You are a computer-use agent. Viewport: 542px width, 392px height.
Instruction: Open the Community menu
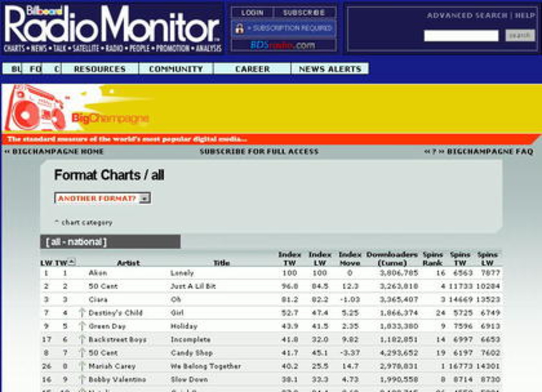[x=176, y=69]
